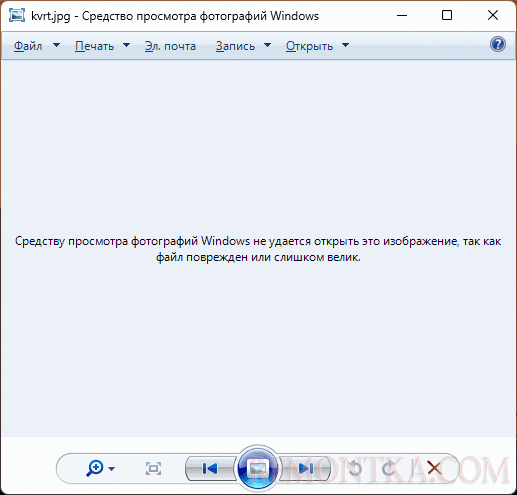Screen dimensions: 517x495
Task: Expand the Печать dropdown arrow
Action: (x=126, y=45)
